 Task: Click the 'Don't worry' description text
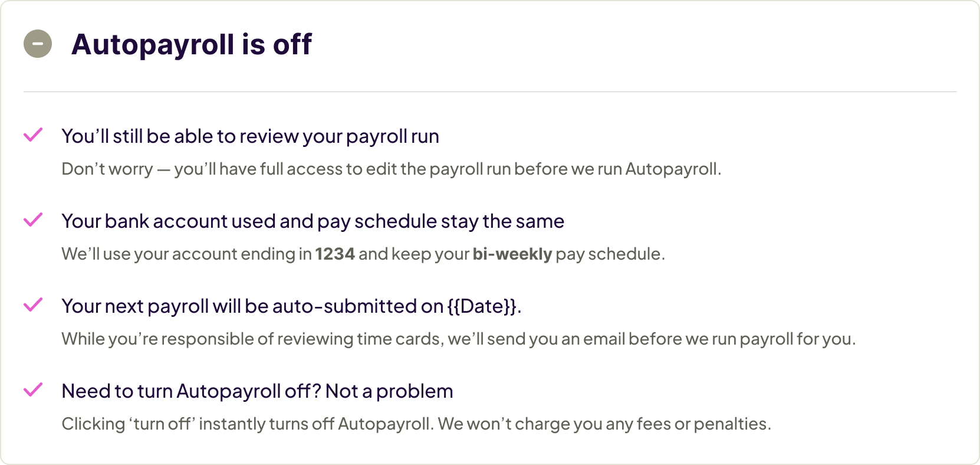click(x=391, y=169)
